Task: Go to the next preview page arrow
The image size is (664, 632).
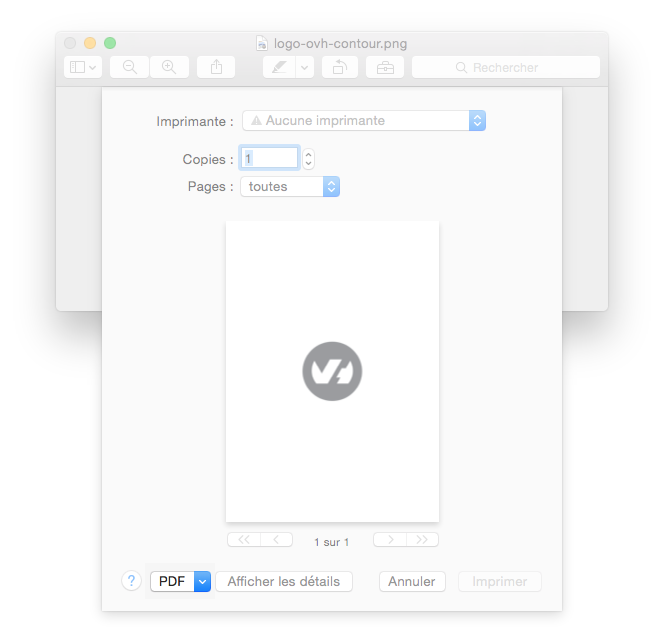Action: 390,540
